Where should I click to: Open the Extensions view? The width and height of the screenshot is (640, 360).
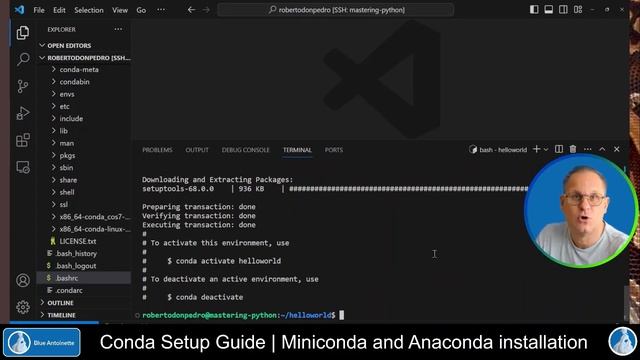[23, 140]
